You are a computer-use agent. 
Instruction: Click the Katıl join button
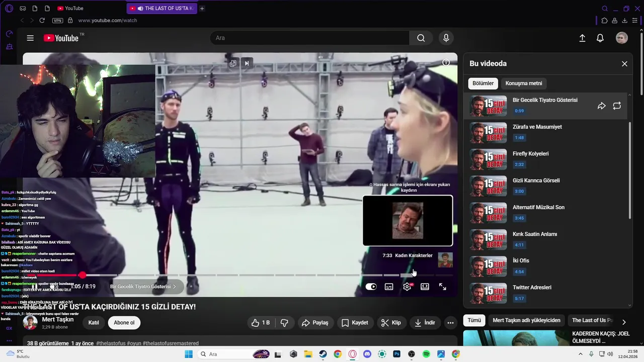(x=94, y=323)
